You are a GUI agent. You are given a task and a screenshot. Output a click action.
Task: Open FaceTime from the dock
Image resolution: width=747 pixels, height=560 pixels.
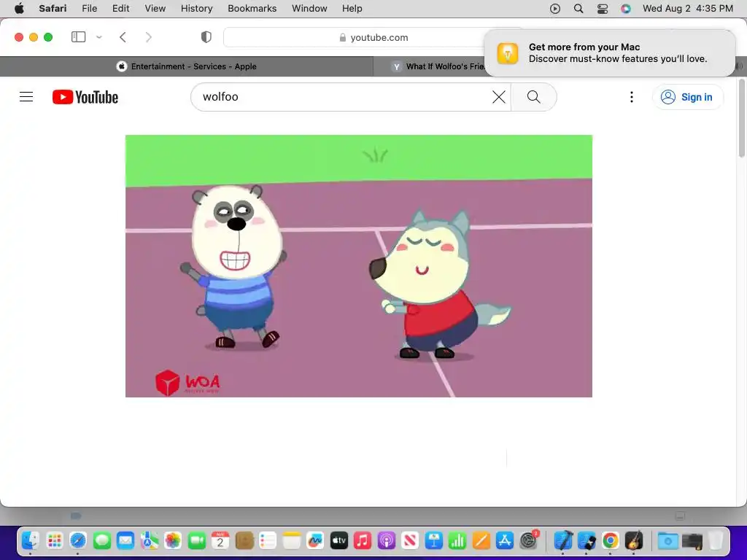(197, 540)
